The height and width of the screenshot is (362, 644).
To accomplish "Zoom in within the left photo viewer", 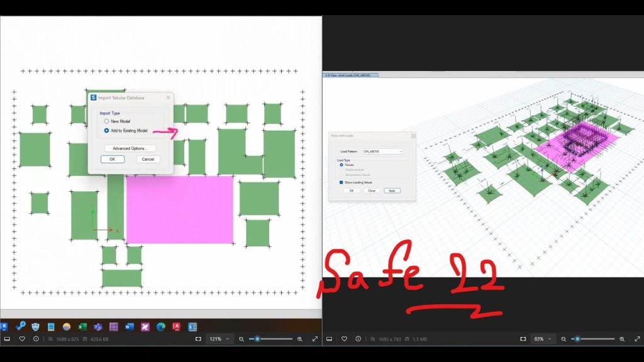I will (300, 339).
